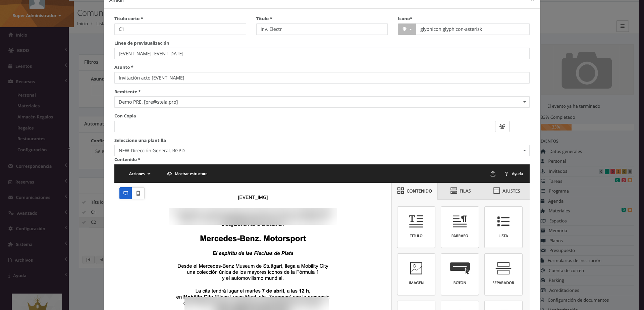Open Parking in the event sidebar
The image size is (644, 310).
point(556,280)
